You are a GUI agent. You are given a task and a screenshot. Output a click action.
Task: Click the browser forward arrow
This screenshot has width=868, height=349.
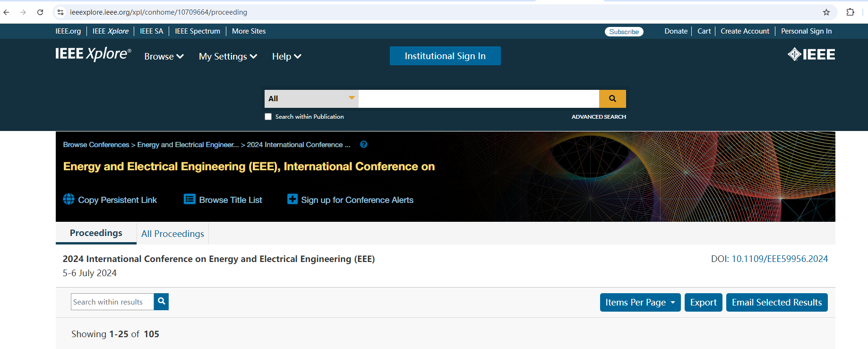click(23, 12)
